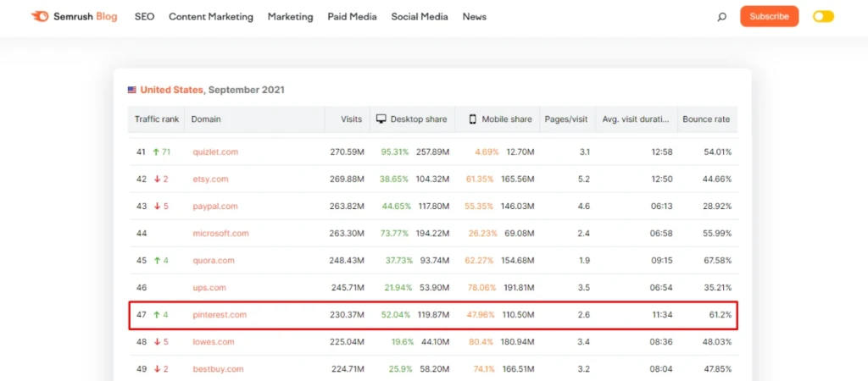Select the 44.66% bounce rate value
Screen dimensions: 868x381
tap(718, 179)
